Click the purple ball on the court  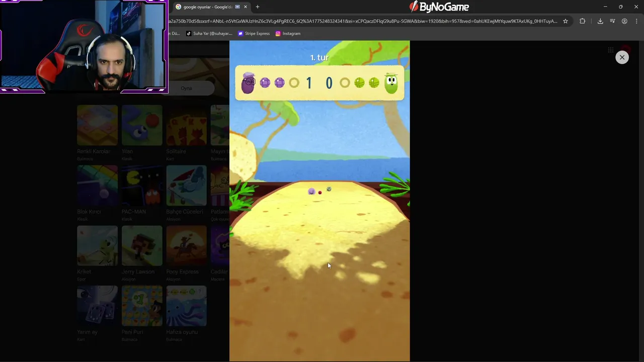(x=311, y=191)
